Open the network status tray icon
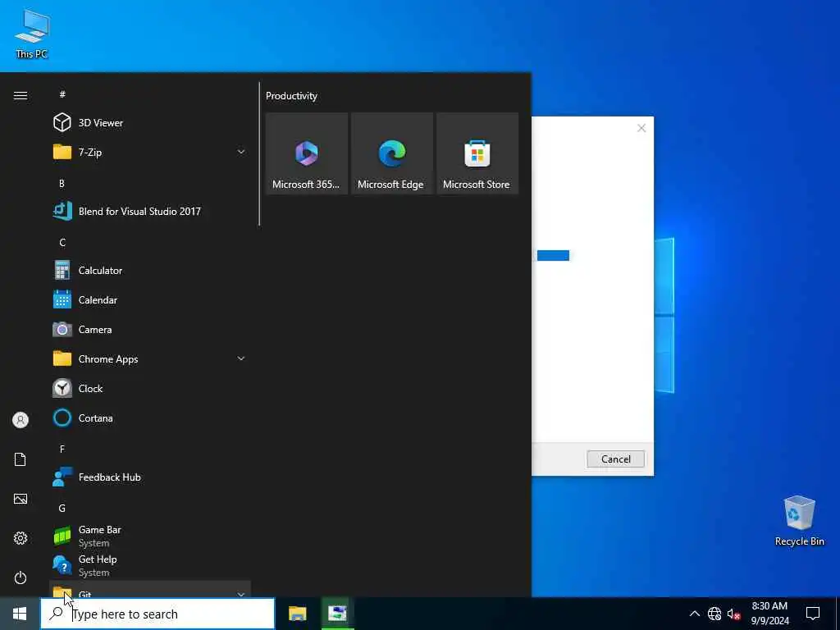This screenshot has width=840, height=630. pos(714,614)
